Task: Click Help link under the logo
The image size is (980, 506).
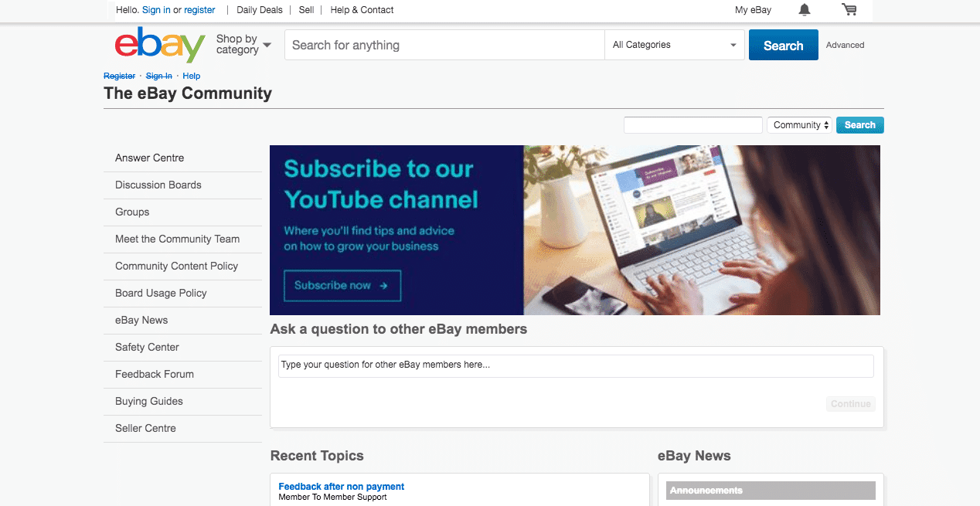Action: click(x=191, y=76)
